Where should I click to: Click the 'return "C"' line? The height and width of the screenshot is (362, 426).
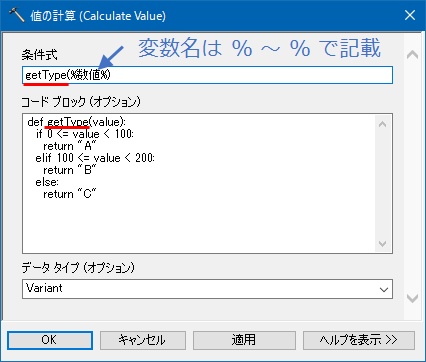pos(70,194)
